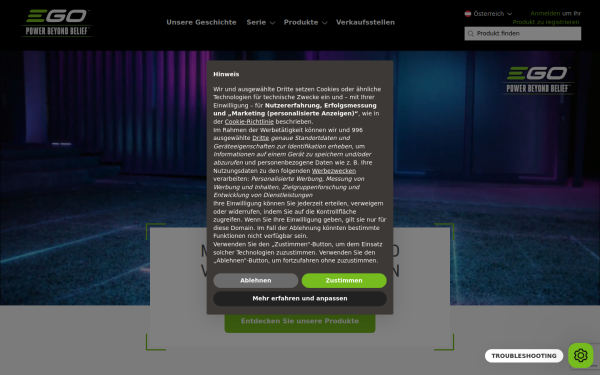Expand the Serie chevron arrow

point(272,23)
